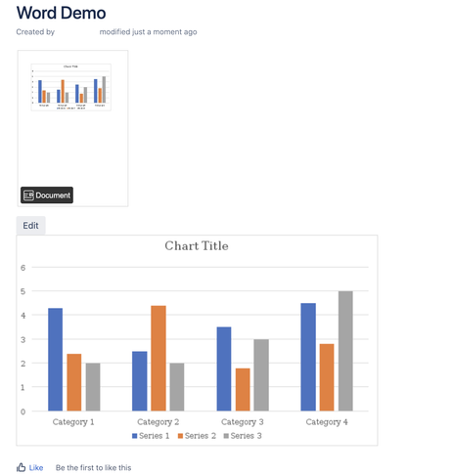
Task: Click the Edit button above chart
Action: click(x=30, y=226)
